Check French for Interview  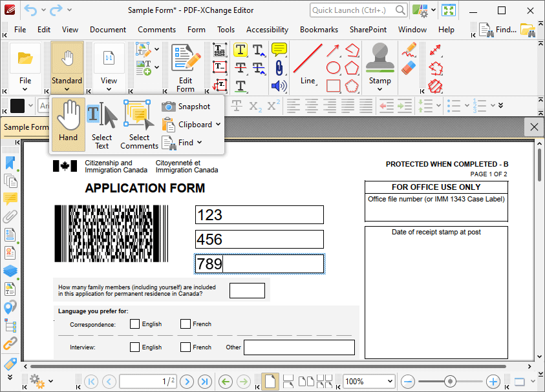click(186, 347)
